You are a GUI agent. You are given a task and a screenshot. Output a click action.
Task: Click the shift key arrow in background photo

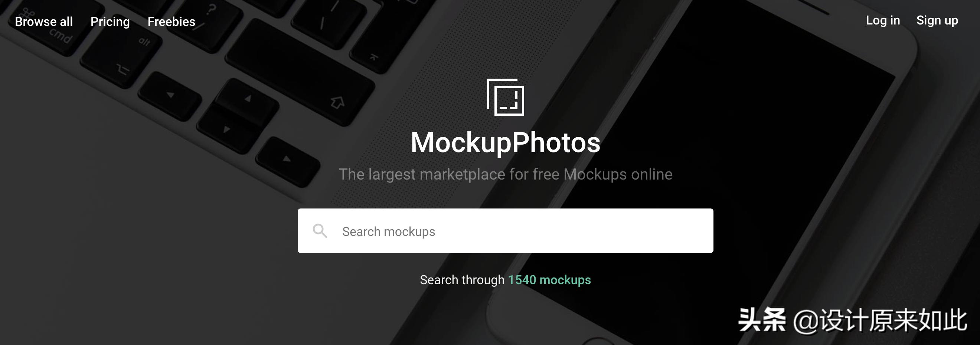click(337, 102)
